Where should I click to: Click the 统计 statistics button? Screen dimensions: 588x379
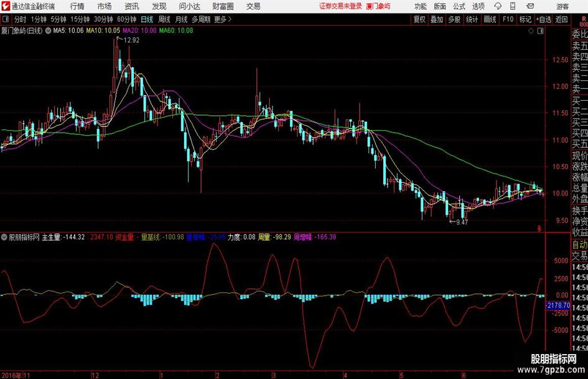pos(472,19)
